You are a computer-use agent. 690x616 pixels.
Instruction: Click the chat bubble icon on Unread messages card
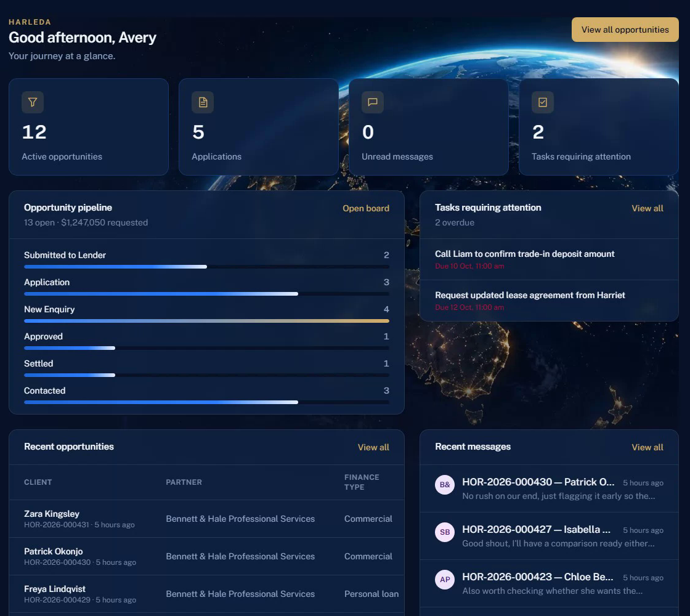tap(373, 102)
